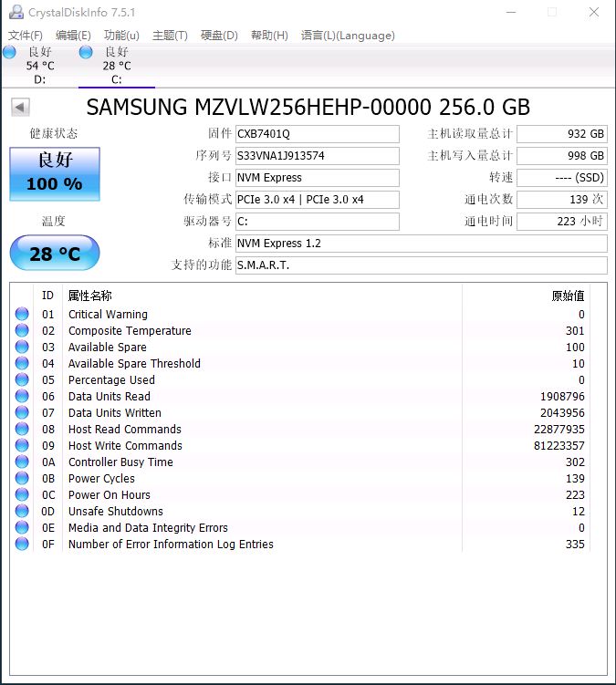Click the 良好 100 % health status button
The height and width of the screenshot is (685, 616).
(55, 174)
